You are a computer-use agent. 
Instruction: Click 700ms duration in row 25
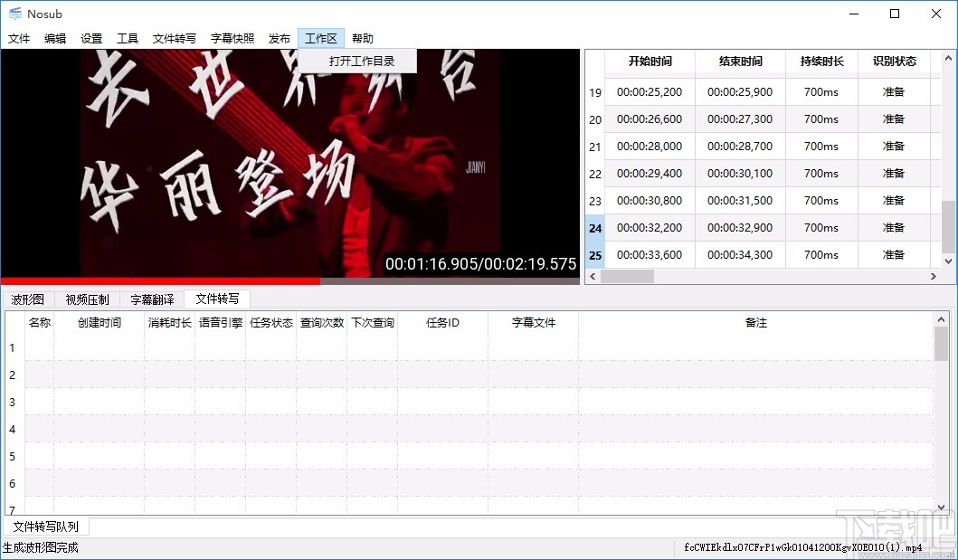pyautogui.click(x=821, y=254)
